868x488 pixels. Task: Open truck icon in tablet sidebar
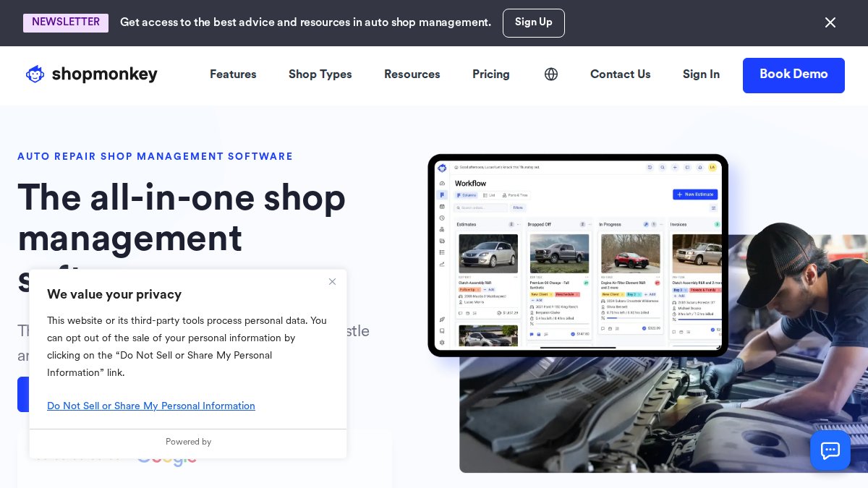(442, 241)
